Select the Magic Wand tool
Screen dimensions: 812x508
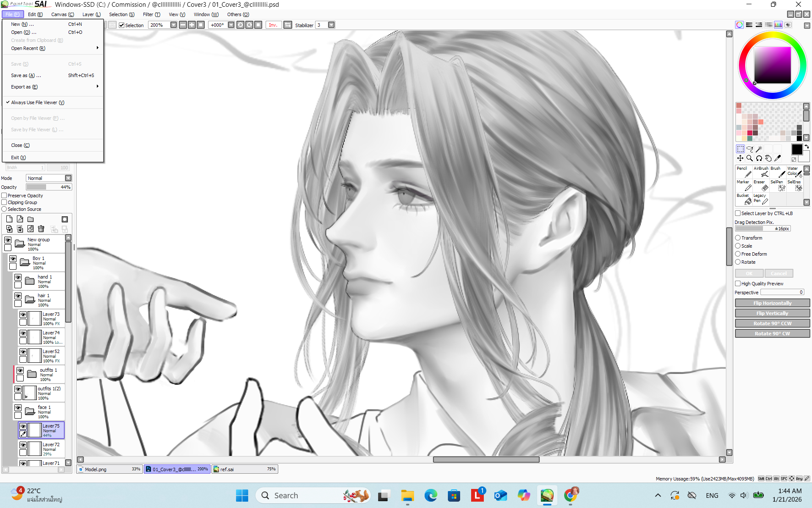(759, 149)
